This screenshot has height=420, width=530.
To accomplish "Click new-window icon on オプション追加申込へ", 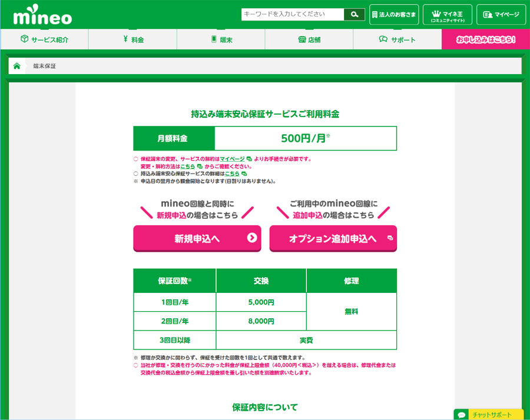I will 390,238.
